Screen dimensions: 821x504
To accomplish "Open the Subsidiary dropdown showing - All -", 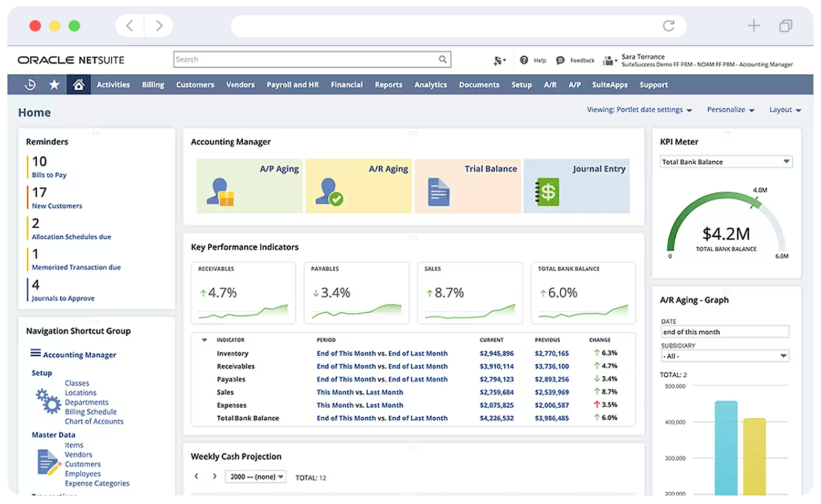I will point(783,356).
